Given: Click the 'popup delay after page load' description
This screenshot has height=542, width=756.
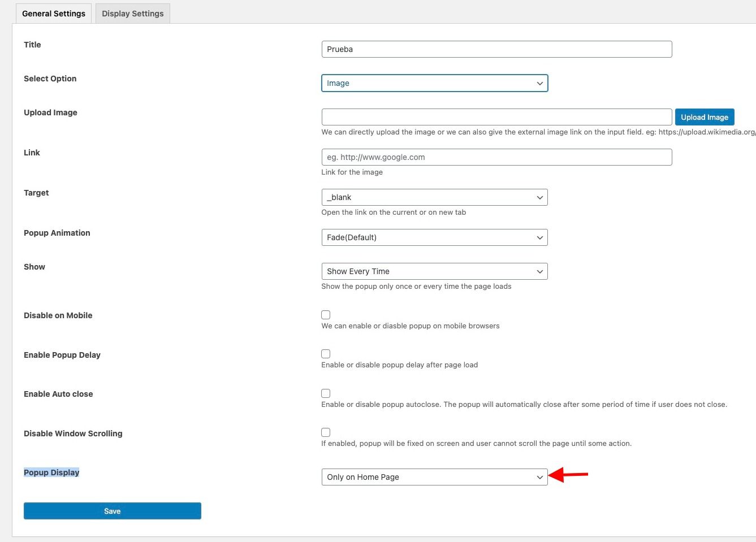Looking at the screenshot, I should coord(400,365).
